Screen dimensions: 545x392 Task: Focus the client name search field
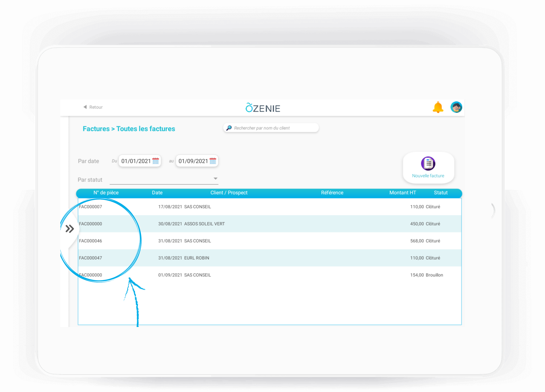(271, 128)
